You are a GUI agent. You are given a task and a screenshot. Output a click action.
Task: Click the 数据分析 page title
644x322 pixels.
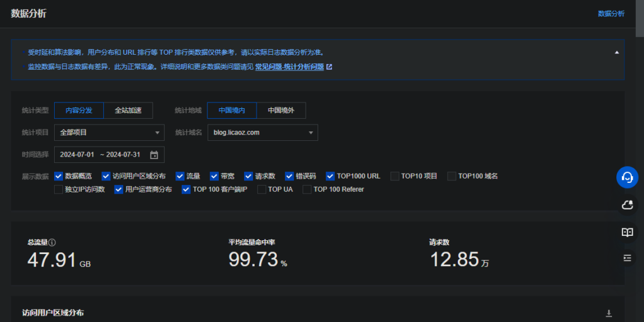click(x=29, y=14)
